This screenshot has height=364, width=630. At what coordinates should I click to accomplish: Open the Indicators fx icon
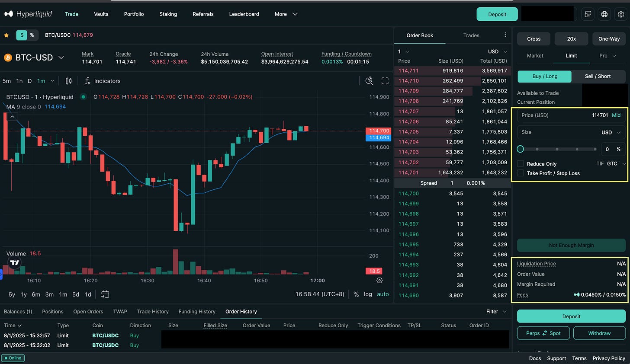87,81
